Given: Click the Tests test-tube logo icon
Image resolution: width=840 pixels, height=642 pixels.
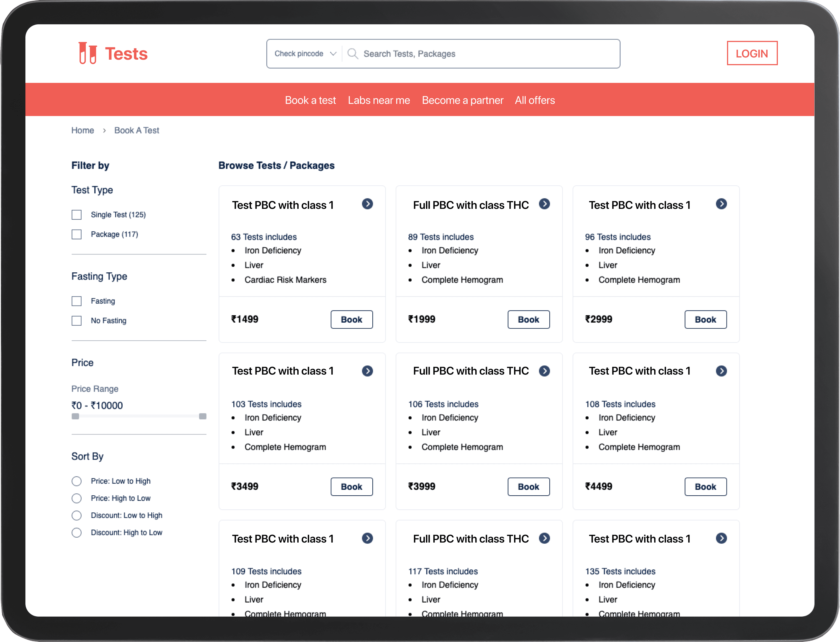Looking at the screenshot, I should 88,53.
